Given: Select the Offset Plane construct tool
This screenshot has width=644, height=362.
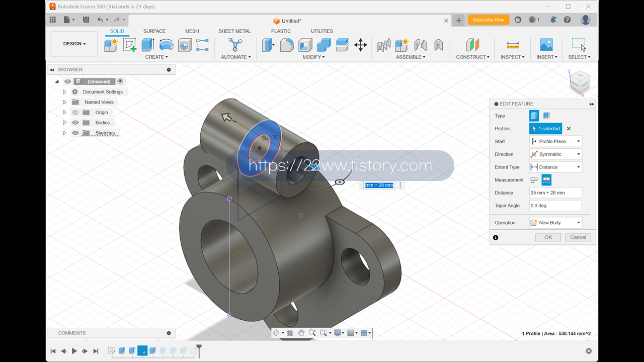Looking at the screenshot, I should tap(472, 45).
